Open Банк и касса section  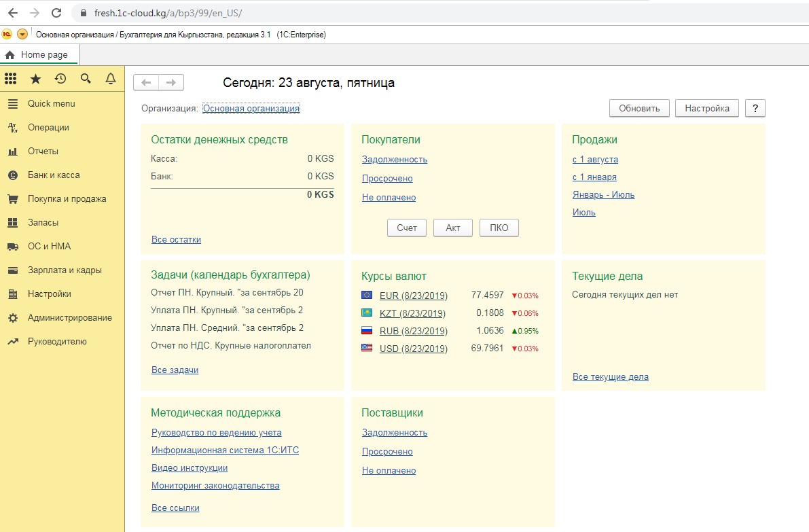53,175
